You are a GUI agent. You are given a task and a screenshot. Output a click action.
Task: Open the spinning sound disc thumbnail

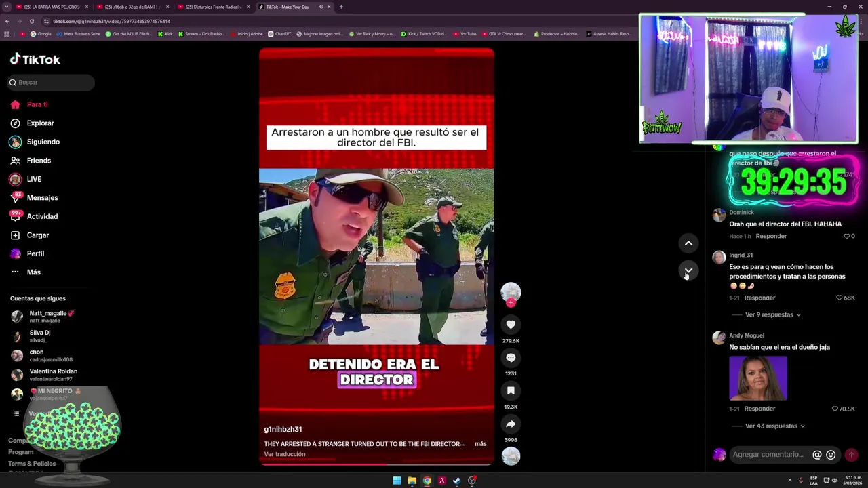click(511, 456)
